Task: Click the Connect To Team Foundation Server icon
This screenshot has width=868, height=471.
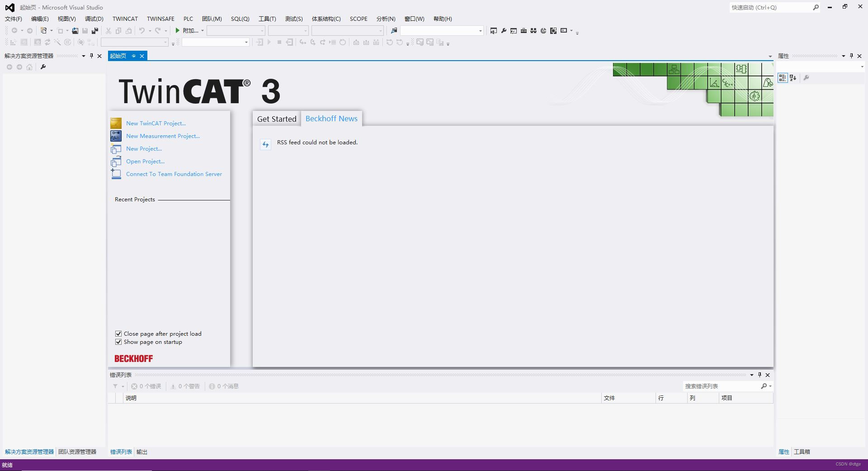Action: [x=116, y=174]
